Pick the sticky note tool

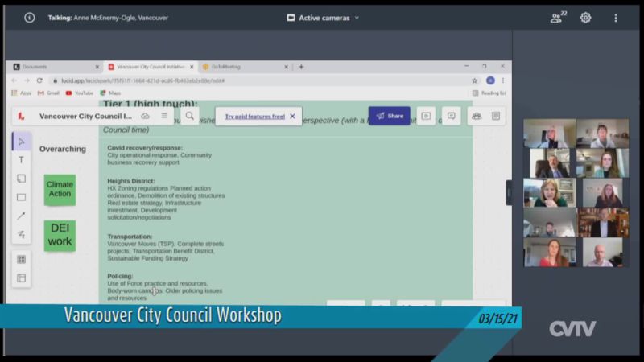coord(21,179)
